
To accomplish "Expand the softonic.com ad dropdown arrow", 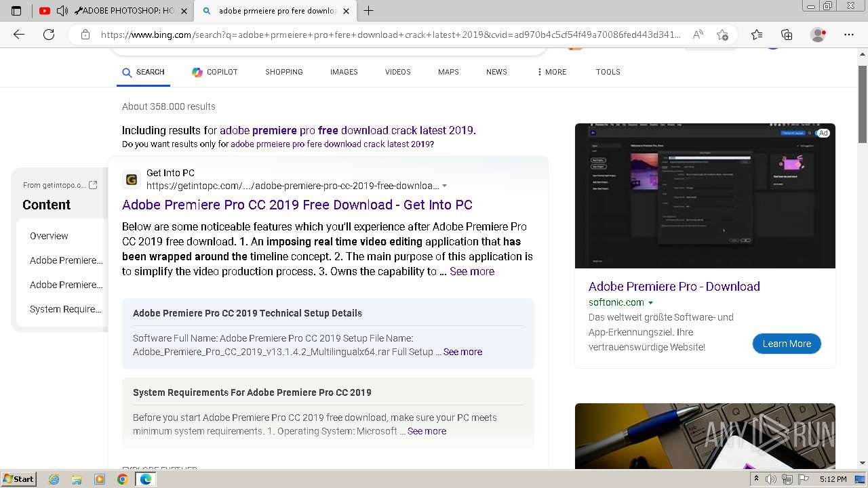I will tap(651, 303).
